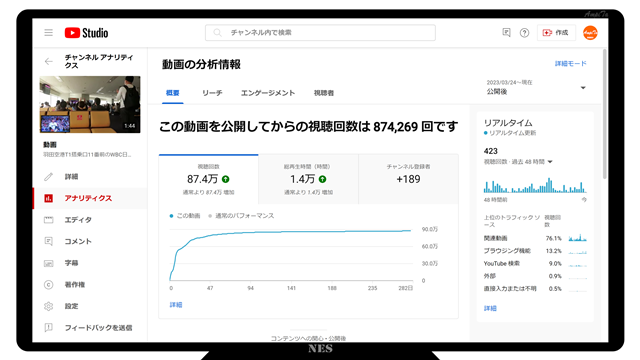Click the back arrow beside チャンネル アナリティクス

click(x=49, y=62)
